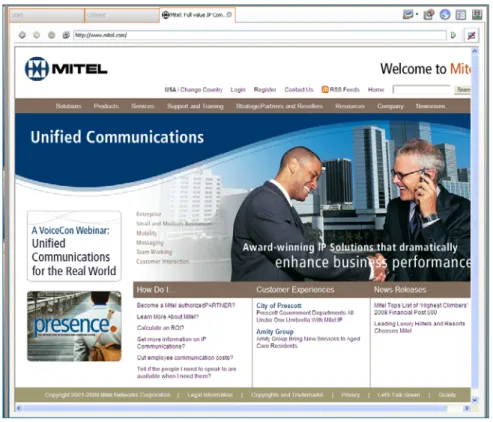Click the Team Working link
The image size is (493, 422).
pos(154,252)
